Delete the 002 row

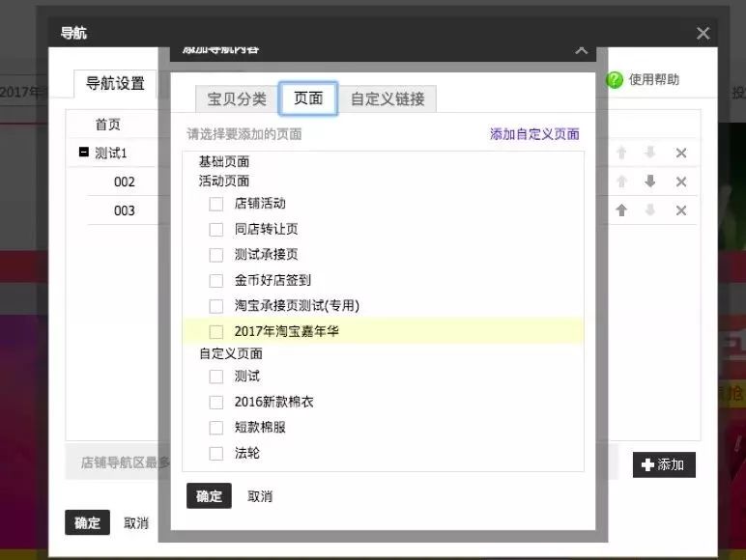pos(681,182)
